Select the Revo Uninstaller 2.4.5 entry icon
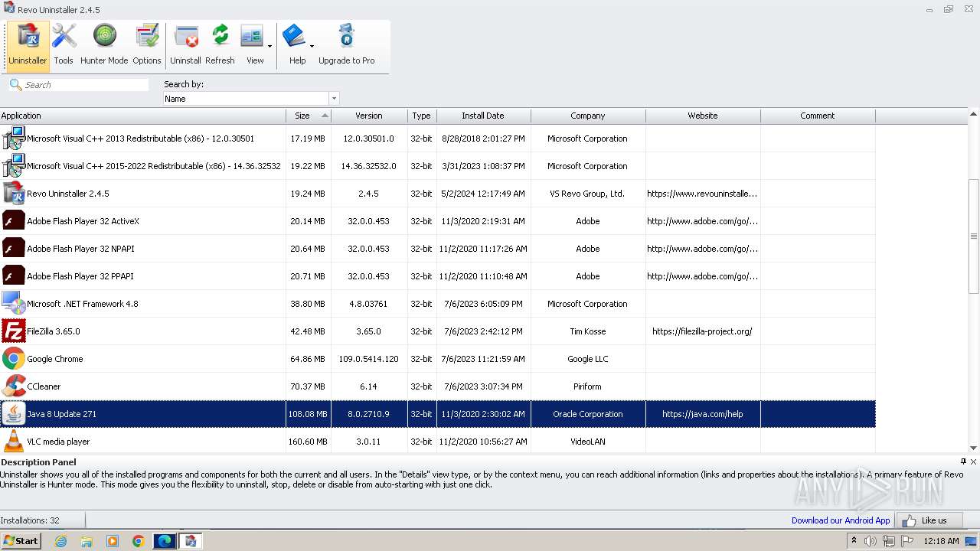The width and height of the screenshot is (980, 551). coord(14,194)
